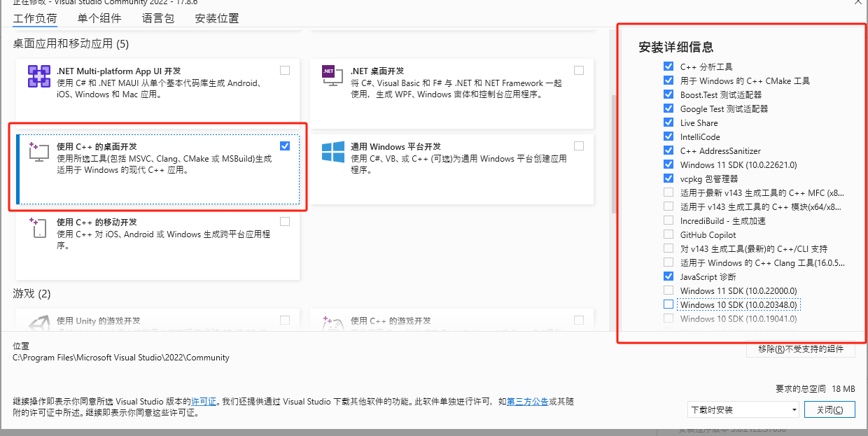Switch to the 工作负荷 tab
Image resolution: width=868 pixels, height=436 pixels.
click(x=35, y=18)
